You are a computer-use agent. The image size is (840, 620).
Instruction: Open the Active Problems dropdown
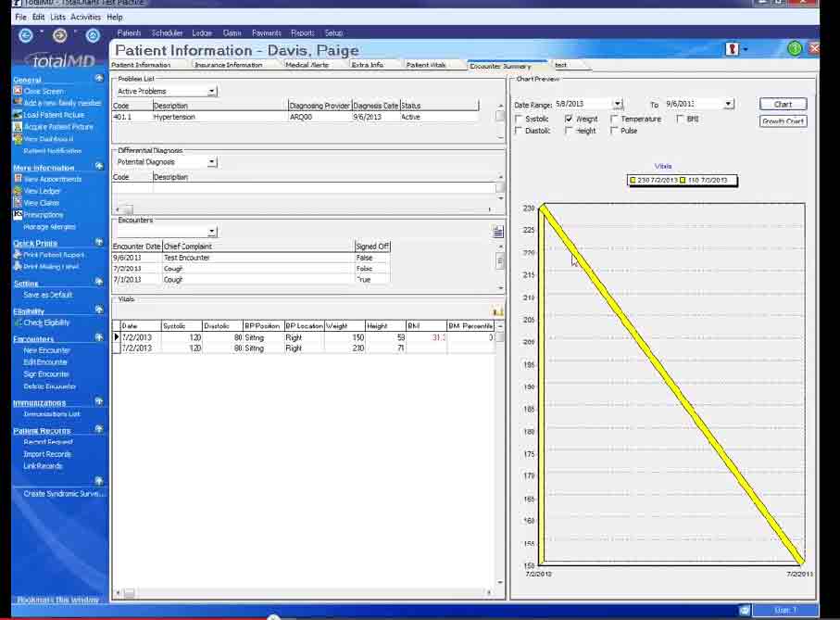tap(211, 91)
